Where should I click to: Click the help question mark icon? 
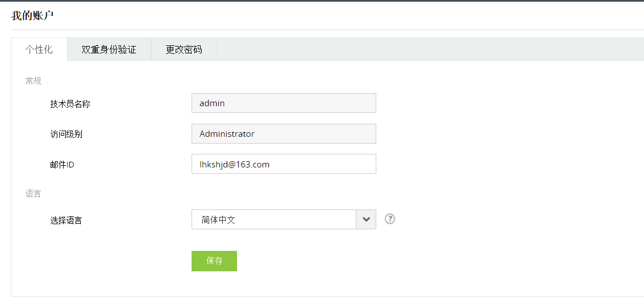tap(390, 219)
